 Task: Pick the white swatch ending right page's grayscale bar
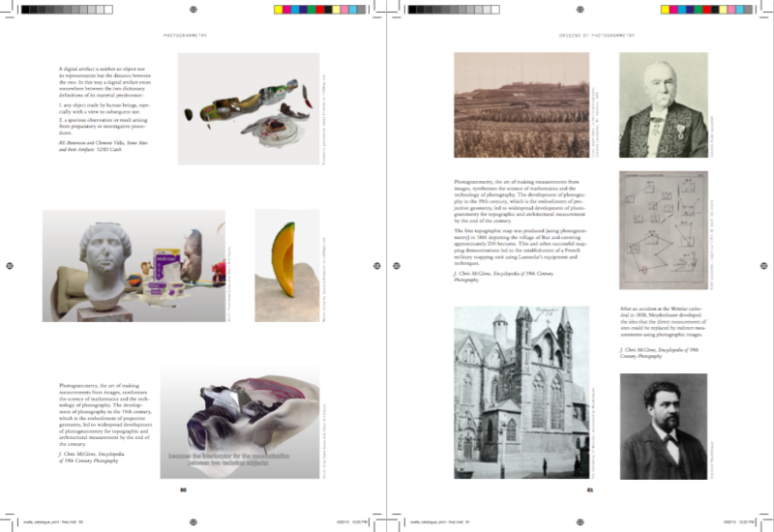coord(495,10)
